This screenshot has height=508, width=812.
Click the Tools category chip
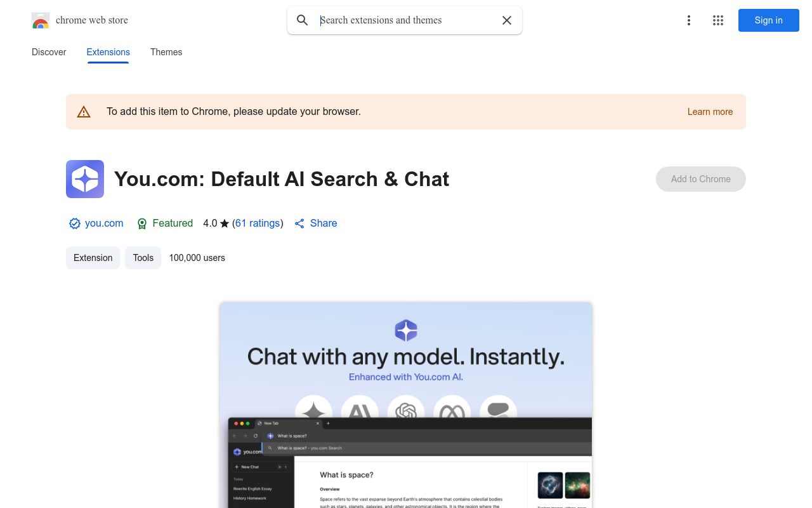tap(143, 258)
